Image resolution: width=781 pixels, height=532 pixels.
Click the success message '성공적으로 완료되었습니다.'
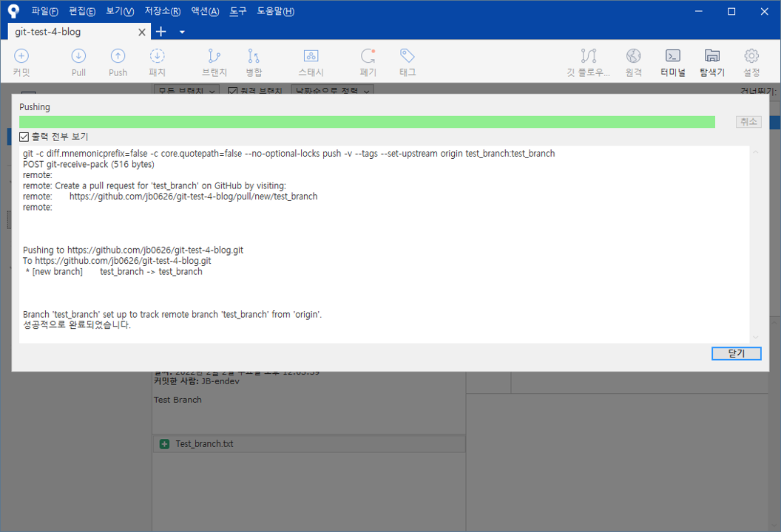[77, 325]
